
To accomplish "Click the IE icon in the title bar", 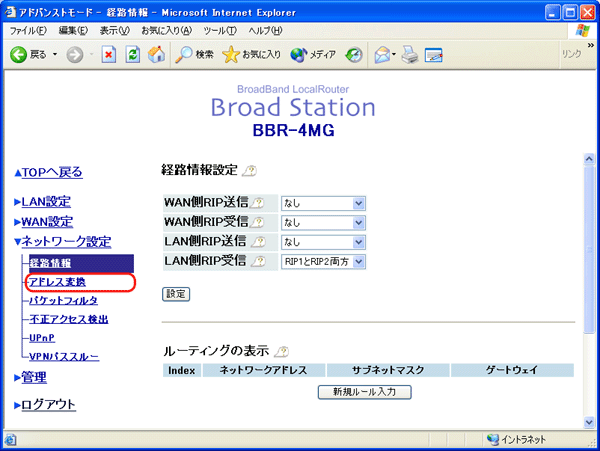I will [x=10, y=12].
